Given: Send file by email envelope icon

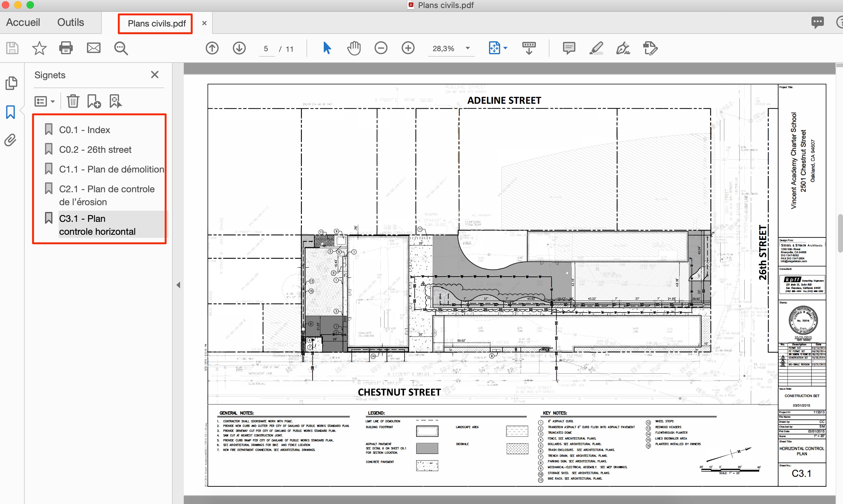Looking at the screenshot, I should point(93,48).
